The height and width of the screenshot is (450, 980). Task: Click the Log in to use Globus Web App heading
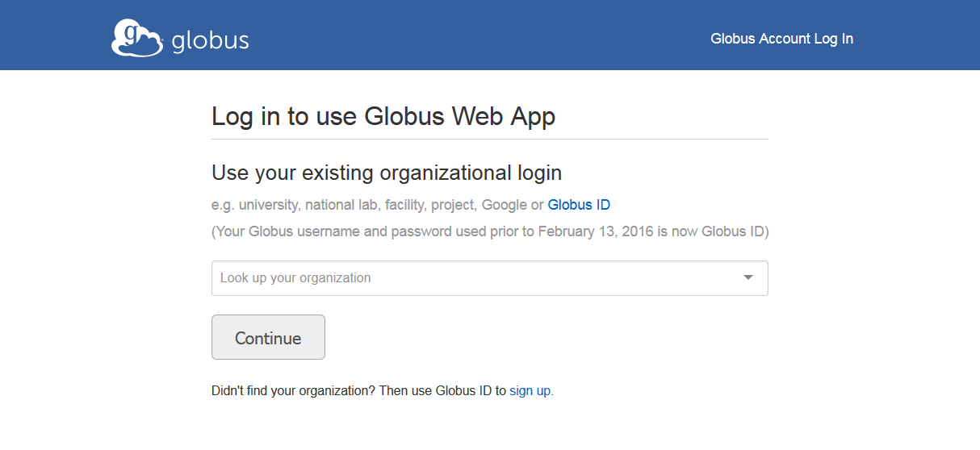(383, 116)
